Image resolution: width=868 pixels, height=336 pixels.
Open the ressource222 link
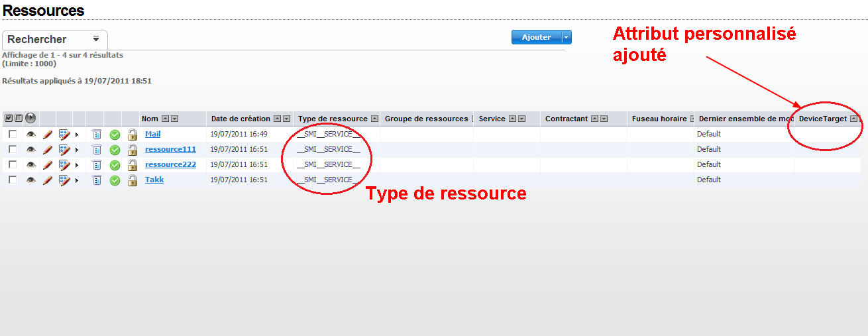[x=170, y=164]
